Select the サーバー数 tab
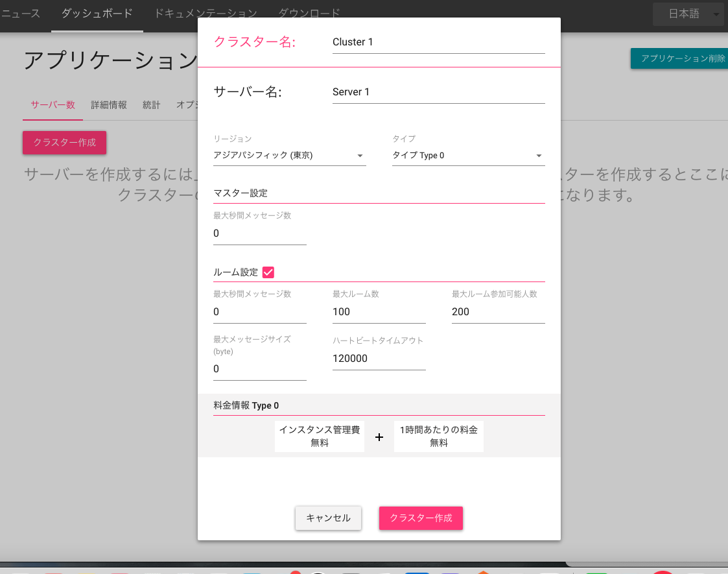Image resolution: width=728 pixels, height=574 pixels. pyautogui.click(x=53, y=104)
